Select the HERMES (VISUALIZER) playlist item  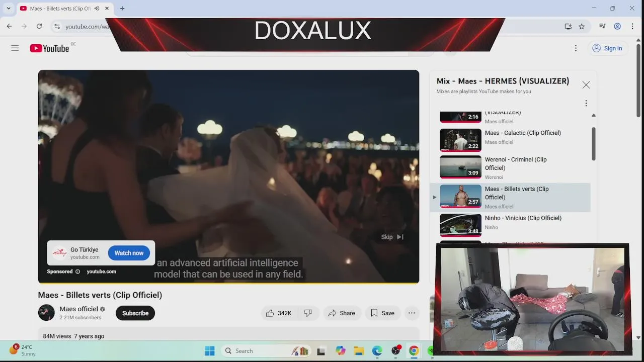pyautogui.click(x=510, y=118)
